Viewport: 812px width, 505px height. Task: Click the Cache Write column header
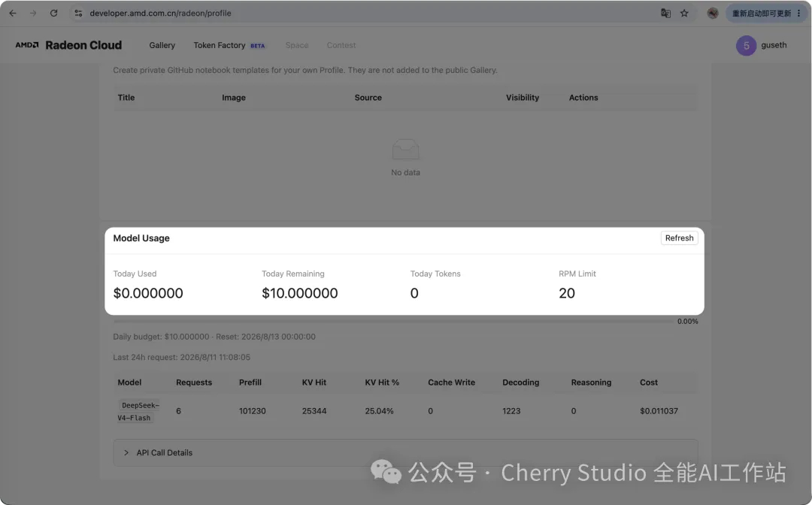click(x=451, y=383)
